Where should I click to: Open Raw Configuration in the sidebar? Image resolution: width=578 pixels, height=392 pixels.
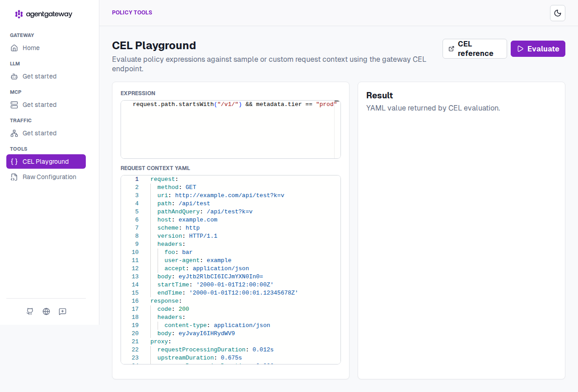coord(46,177)
